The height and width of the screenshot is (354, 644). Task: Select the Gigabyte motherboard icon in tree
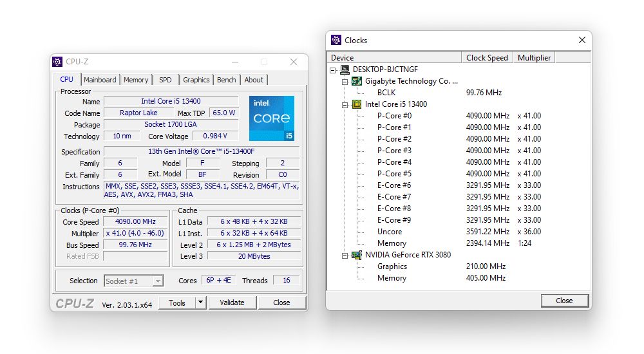[357, 81]
